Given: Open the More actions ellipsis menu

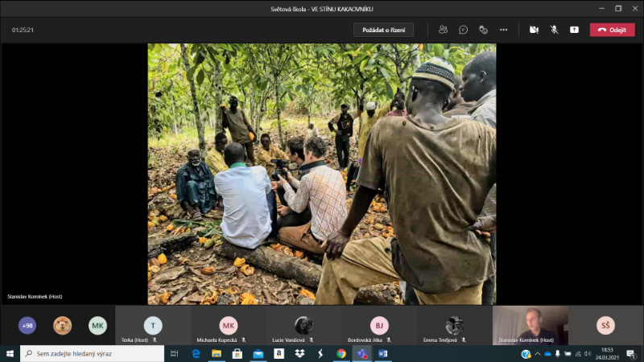Looking at the screenshot, I should [x=504, y=30].
